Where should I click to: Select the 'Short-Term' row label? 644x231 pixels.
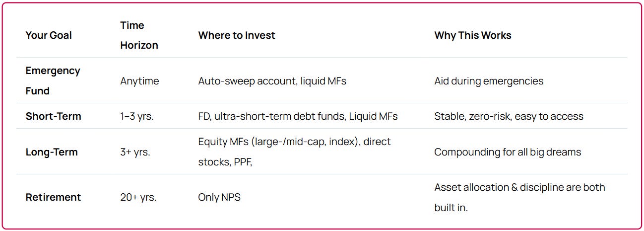coord(53,116)
